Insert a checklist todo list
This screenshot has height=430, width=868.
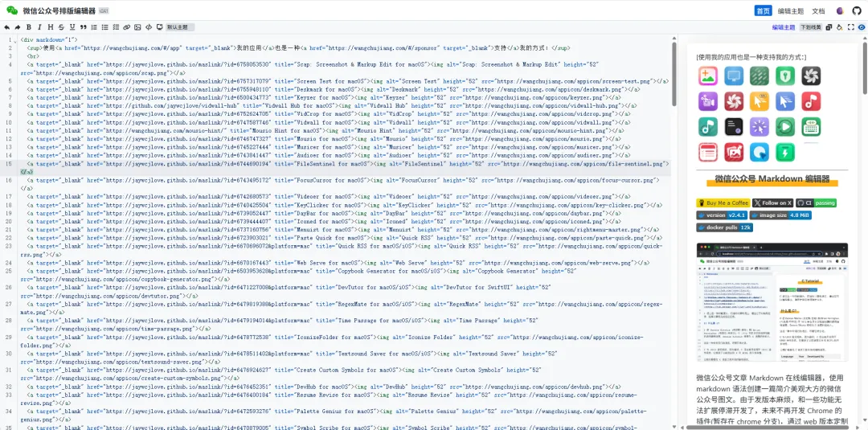tap(116, 27)
